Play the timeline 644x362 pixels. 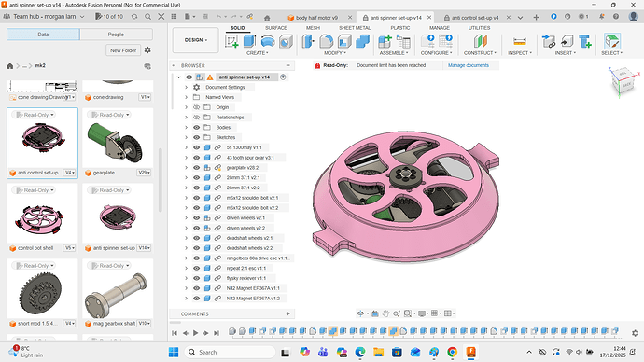195,333
